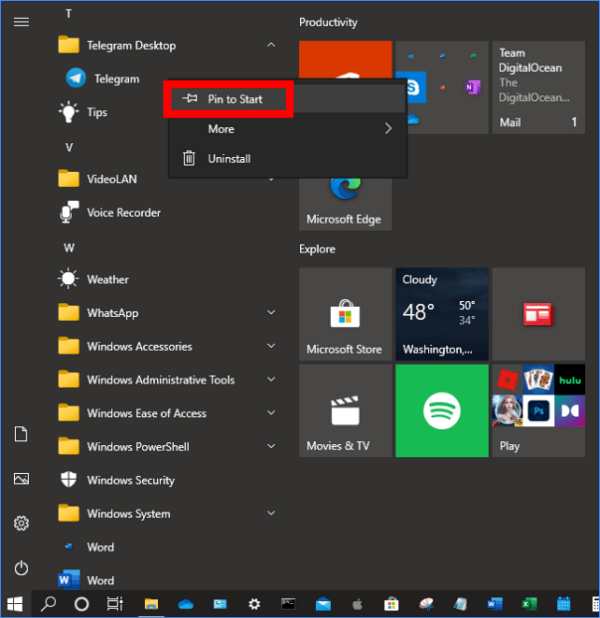The width and height of the screenshot is (600, 618).
Task: Collapse the Telegram Desktop folder
Action: 271,45
